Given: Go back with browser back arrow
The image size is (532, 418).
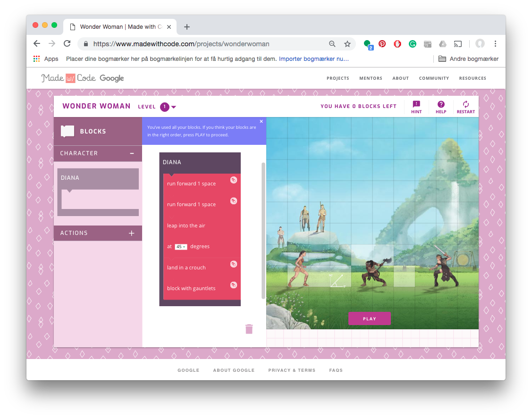Looking at the screenshot, I should point(37,44).
